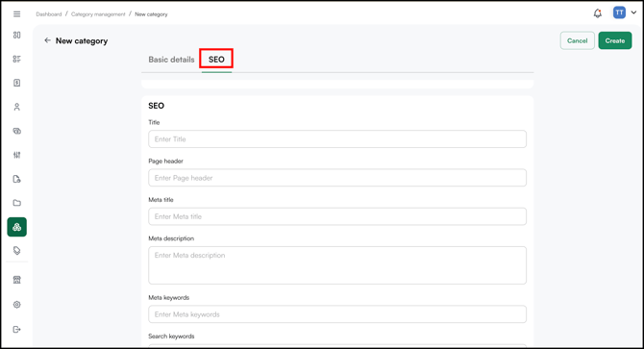Focus the Page header input field
644x349 pixels.
point(337,178)
